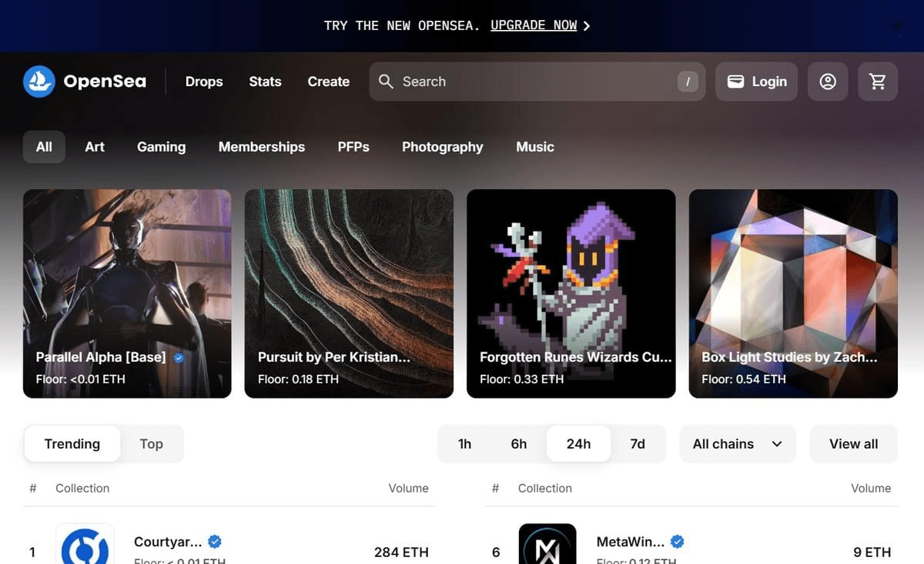This screenshot has height=564, width=924.
Task: Select the 24h time range
Action: point(578,444)
